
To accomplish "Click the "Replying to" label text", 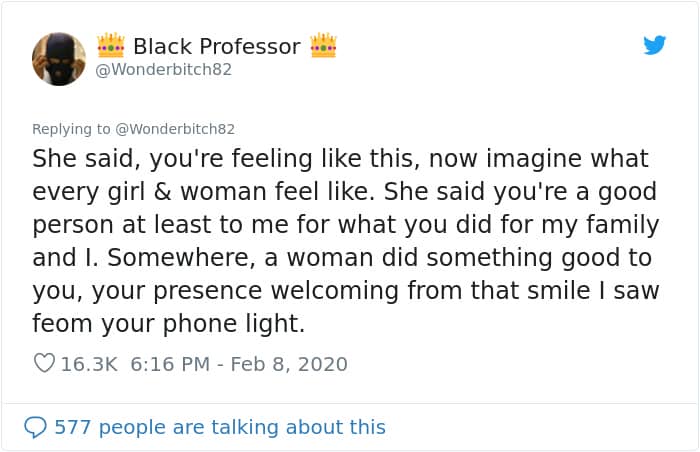I will [x=70, y=129].
